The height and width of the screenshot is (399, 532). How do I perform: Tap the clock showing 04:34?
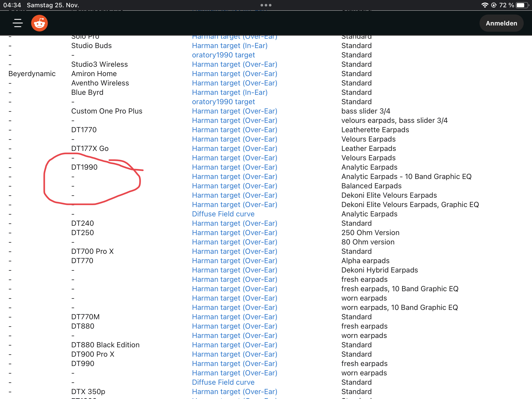12,5
